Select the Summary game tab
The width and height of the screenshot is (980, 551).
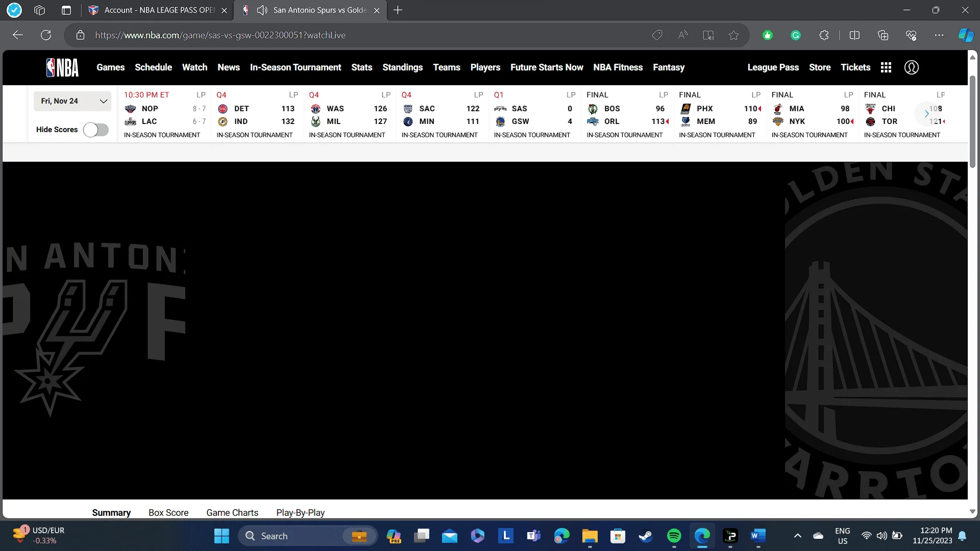(x=111, y=512)
